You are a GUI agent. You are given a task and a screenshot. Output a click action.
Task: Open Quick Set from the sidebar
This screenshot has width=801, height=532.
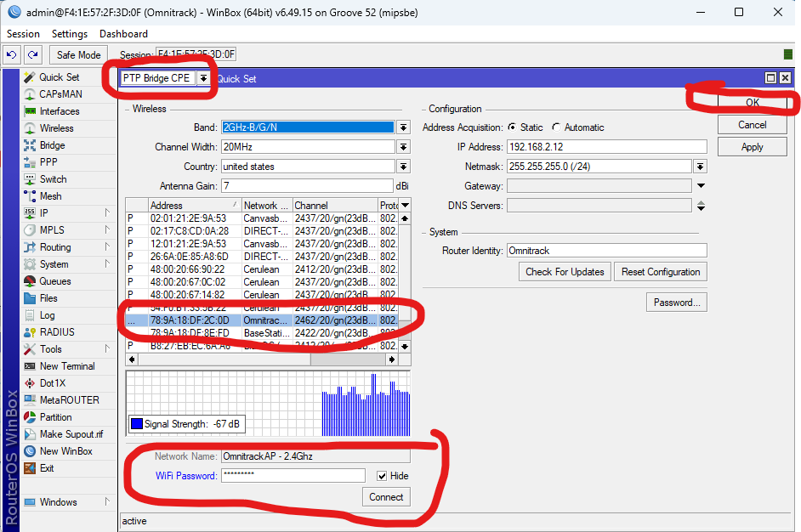pyautogui.click(x=59, y=77)
